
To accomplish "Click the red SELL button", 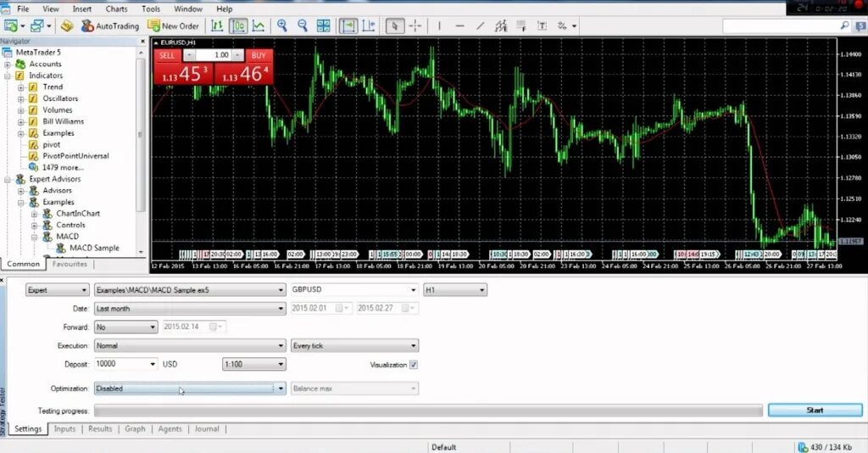I will pos(167,55).
